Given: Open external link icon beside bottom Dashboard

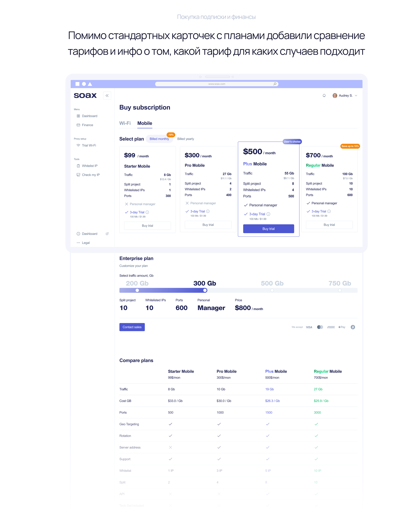Looking at the screenshot, I should (x=107, y=234).
